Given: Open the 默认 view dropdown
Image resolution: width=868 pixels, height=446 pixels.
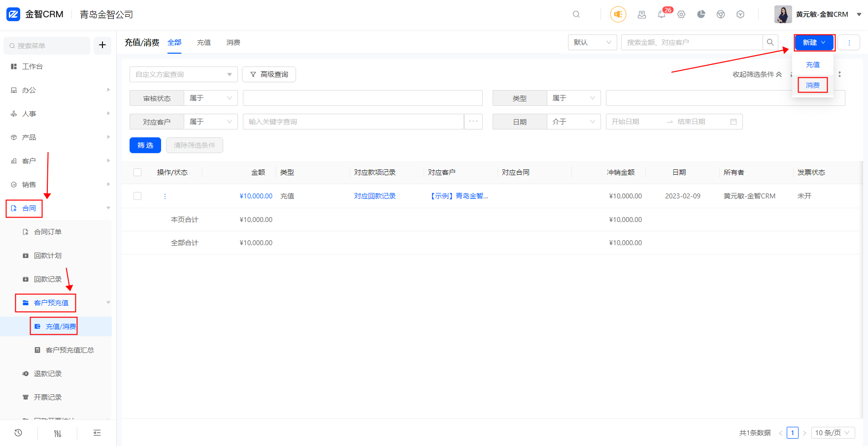Looking at the screenshot, I should pyautogui.click(x=593, y=42).
